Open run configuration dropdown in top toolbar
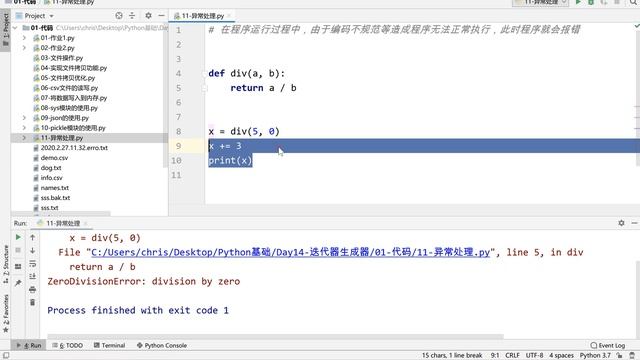This screenshot has height=360, width=640. (x=540, y=2)
